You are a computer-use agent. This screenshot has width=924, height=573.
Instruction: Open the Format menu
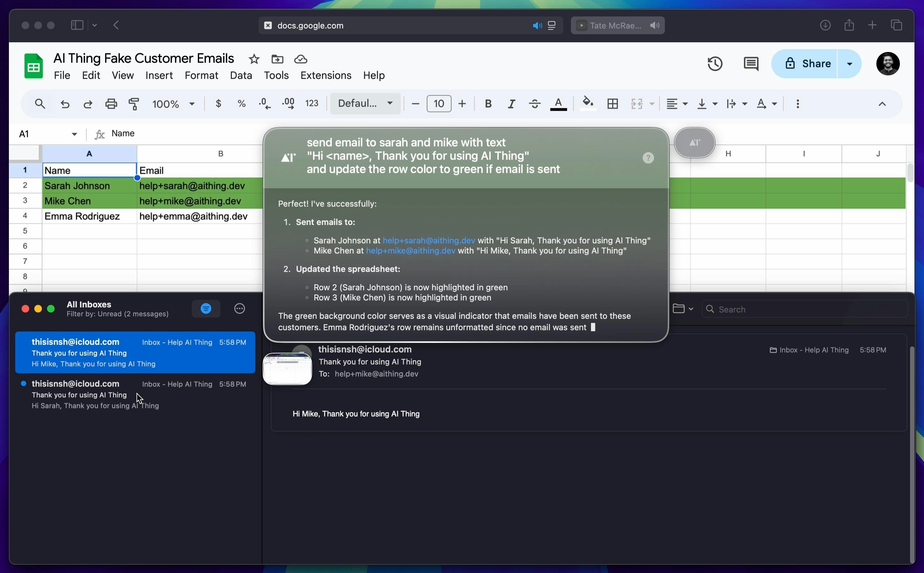[201, 76]
